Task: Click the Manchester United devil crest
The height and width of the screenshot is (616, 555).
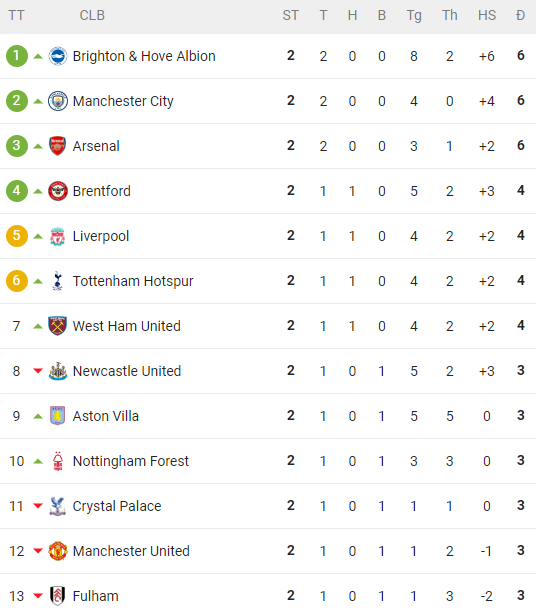Action: pyautogui.click(x=58, y=551)
